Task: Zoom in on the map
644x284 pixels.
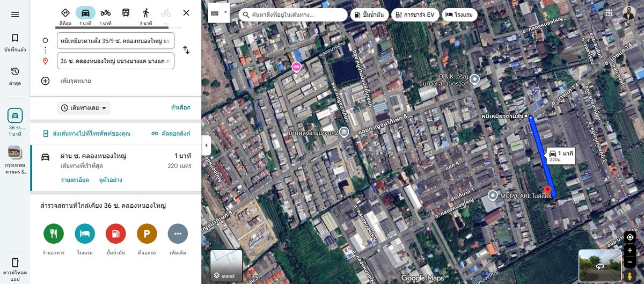Action: pos(630,251)
